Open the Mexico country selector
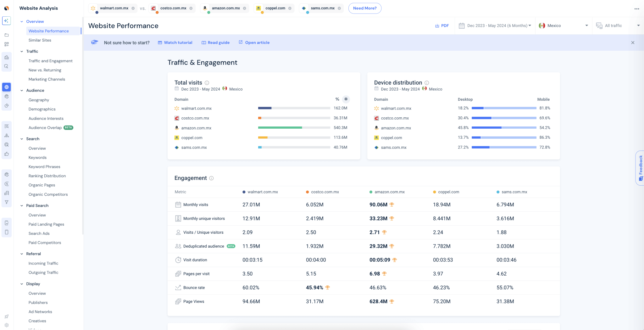 (563, 25)
